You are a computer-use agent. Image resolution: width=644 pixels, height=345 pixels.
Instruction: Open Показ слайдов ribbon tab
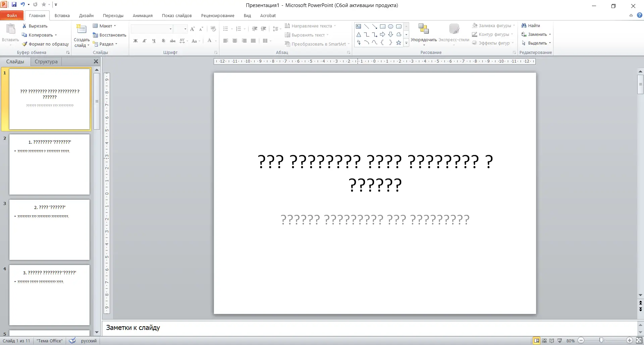[177, 15]
